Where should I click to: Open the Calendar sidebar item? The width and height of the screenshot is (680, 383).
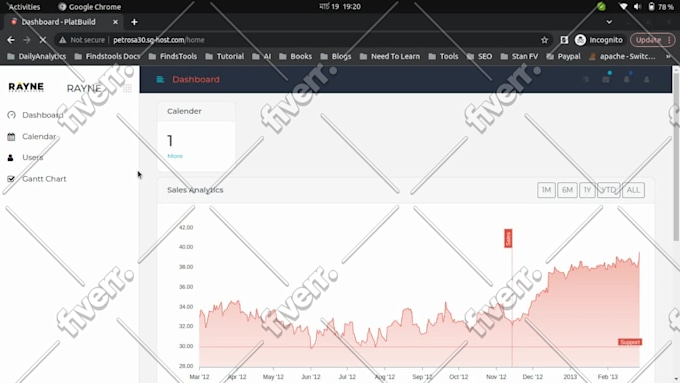(39, 137)
